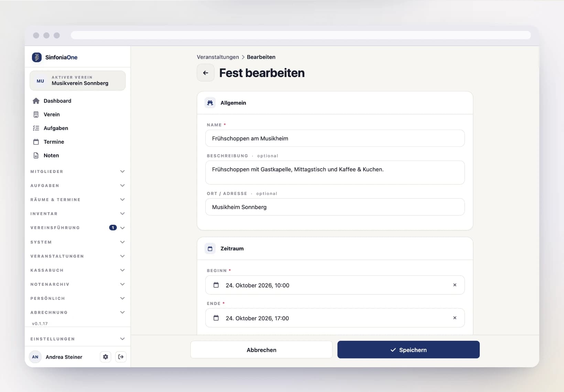Click into the Beschreibung text area
This screenshot has width=564, height=392.
(x=335, y=173)
